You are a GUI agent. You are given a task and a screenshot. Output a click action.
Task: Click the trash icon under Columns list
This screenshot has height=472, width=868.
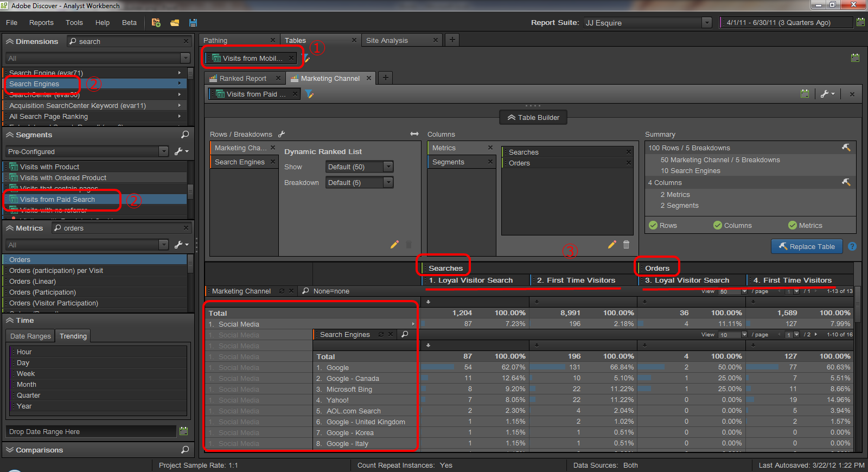(x=626, y=245)
